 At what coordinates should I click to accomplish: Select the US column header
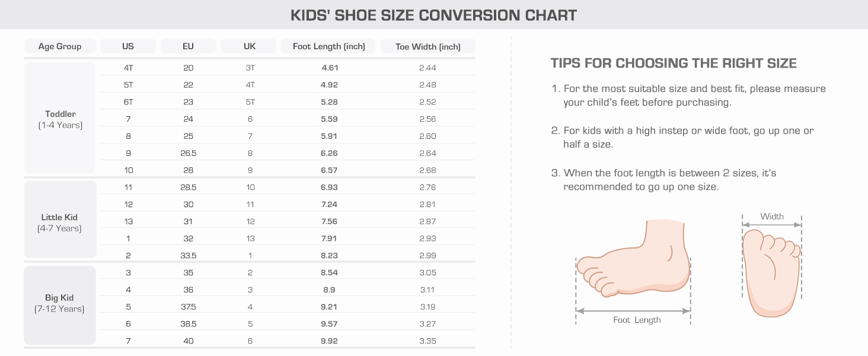pos(128,46)
